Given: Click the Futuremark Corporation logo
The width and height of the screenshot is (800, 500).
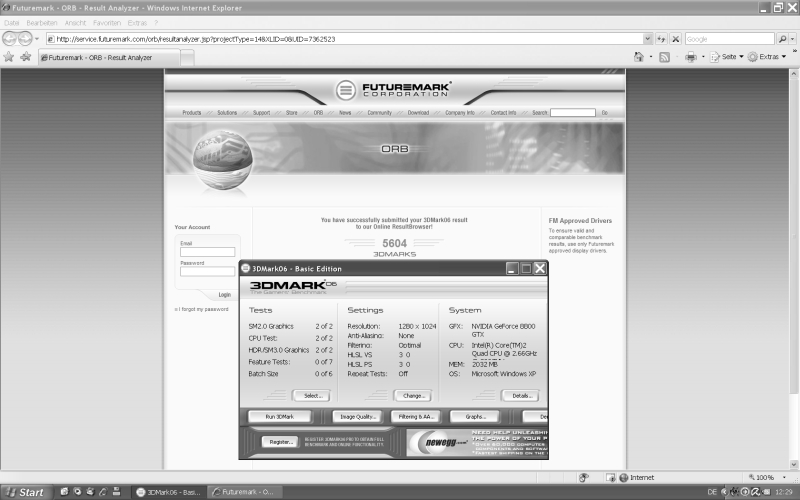Looking at the screenshot, I should [394, 90].
